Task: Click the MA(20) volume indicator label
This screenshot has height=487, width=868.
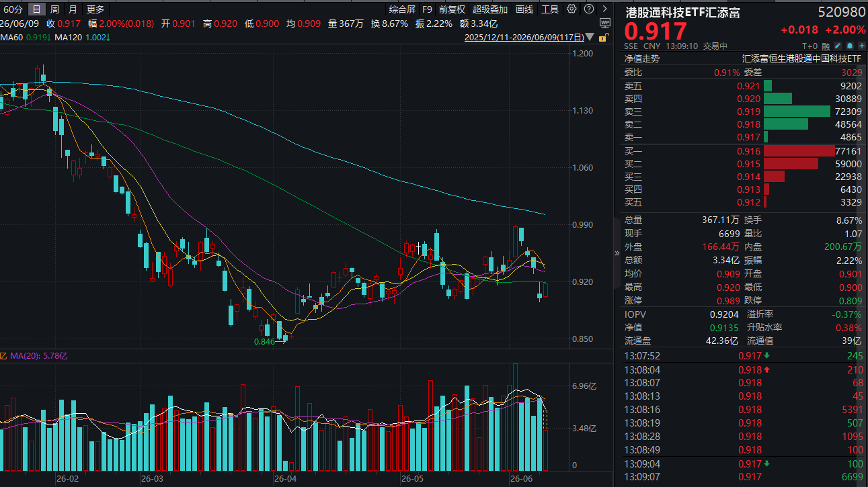Action: (x=38, y=355)
